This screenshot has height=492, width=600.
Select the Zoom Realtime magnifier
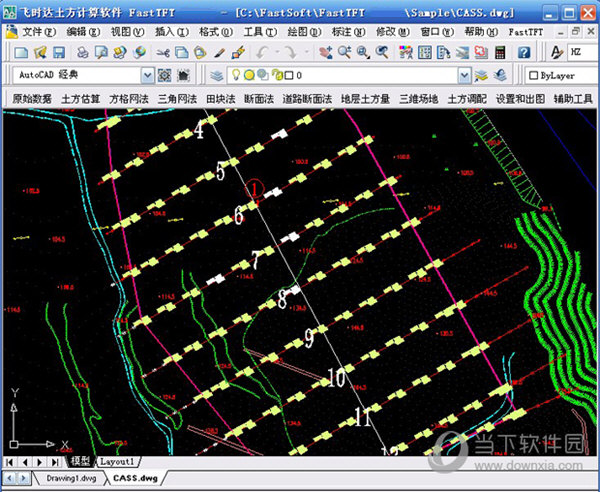tap(344, 52)
